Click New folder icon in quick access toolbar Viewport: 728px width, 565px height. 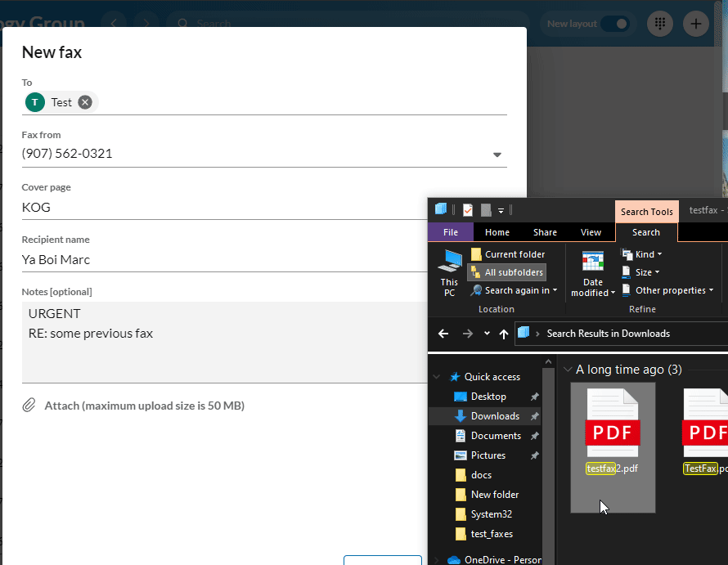(486, 210)
